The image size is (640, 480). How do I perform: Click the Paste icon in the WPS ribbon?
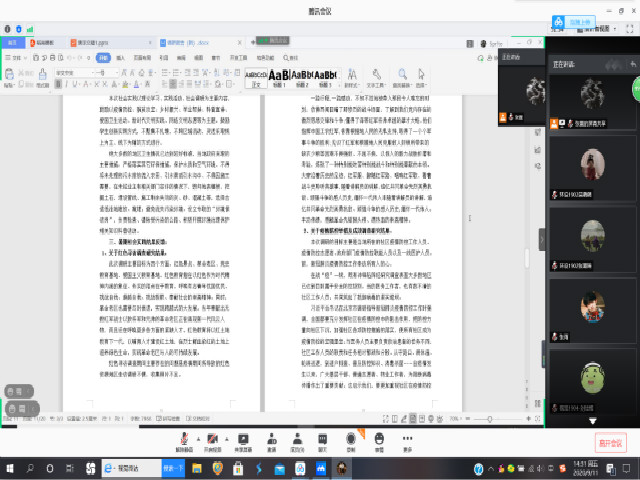click(x=9, y=76)
